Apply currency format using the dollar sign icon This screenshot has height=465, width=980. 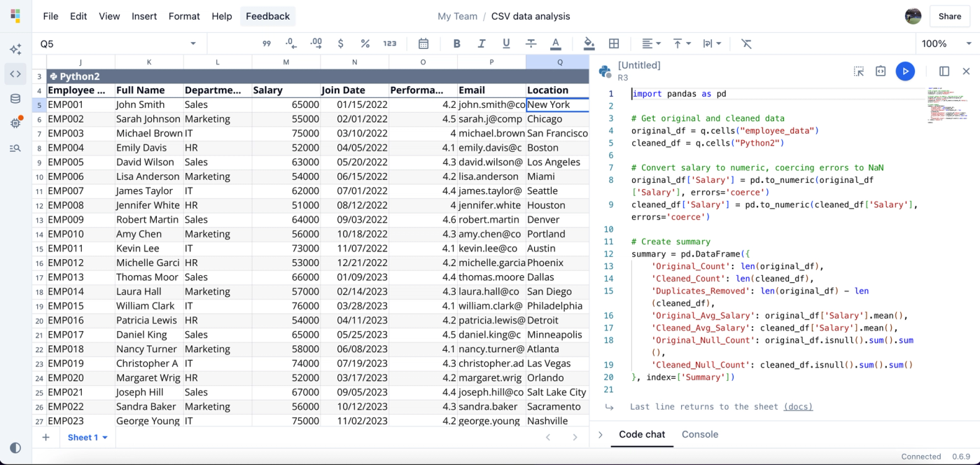click(340, 43)
